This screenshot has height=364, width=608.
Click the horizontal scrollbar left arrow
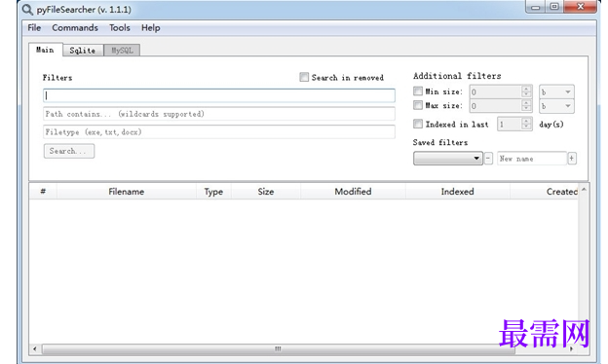click(35, 348)
